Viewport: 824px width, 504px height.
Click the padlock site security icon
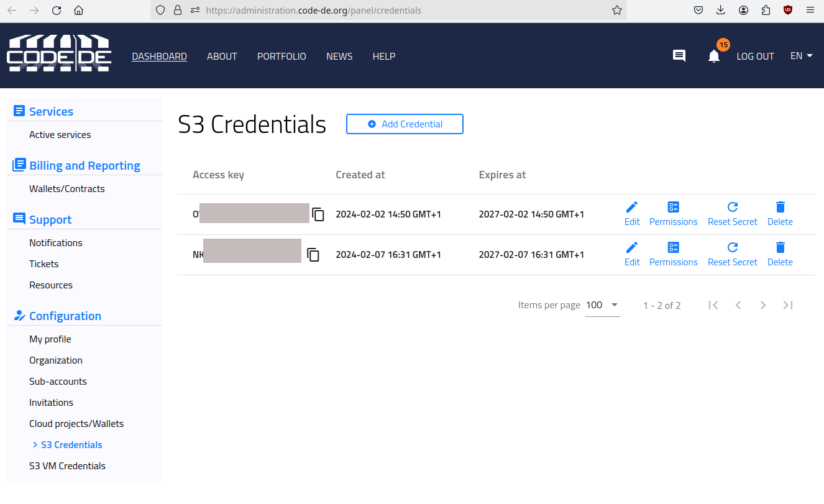click(178, 10)
